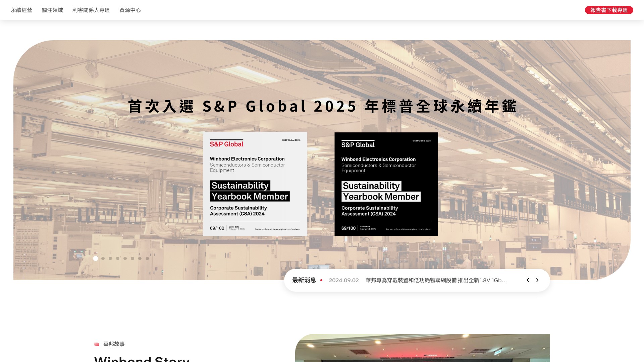
Task: Click the previous news arrow
Action: [528, 280]
